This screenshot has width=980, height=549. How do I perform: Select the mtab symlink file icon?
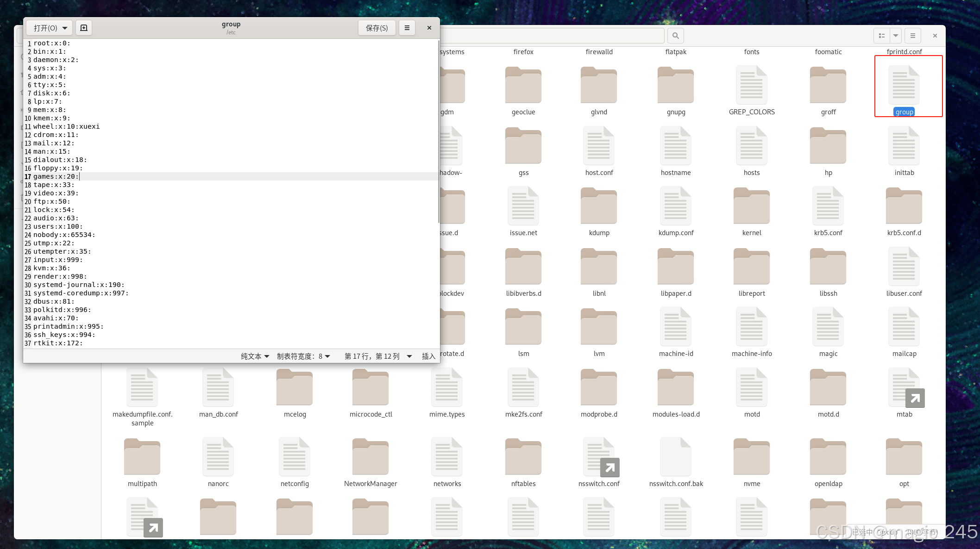[x=904, y=387]
